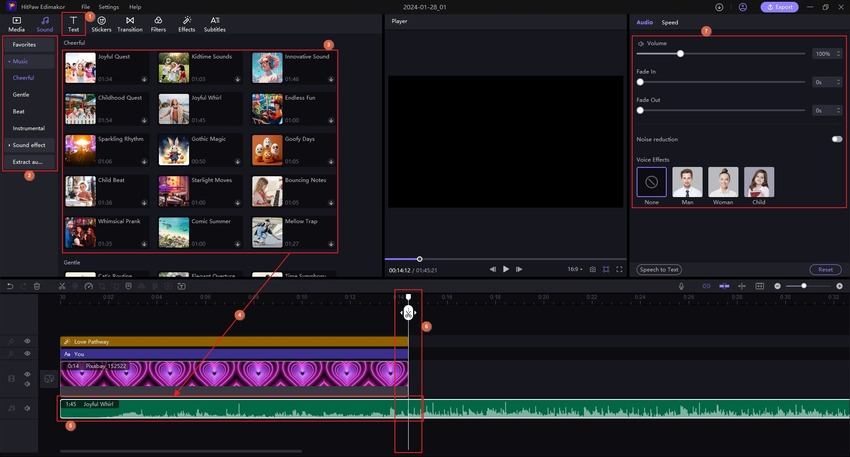Step to the next frame in player

(x=519, y=269)
